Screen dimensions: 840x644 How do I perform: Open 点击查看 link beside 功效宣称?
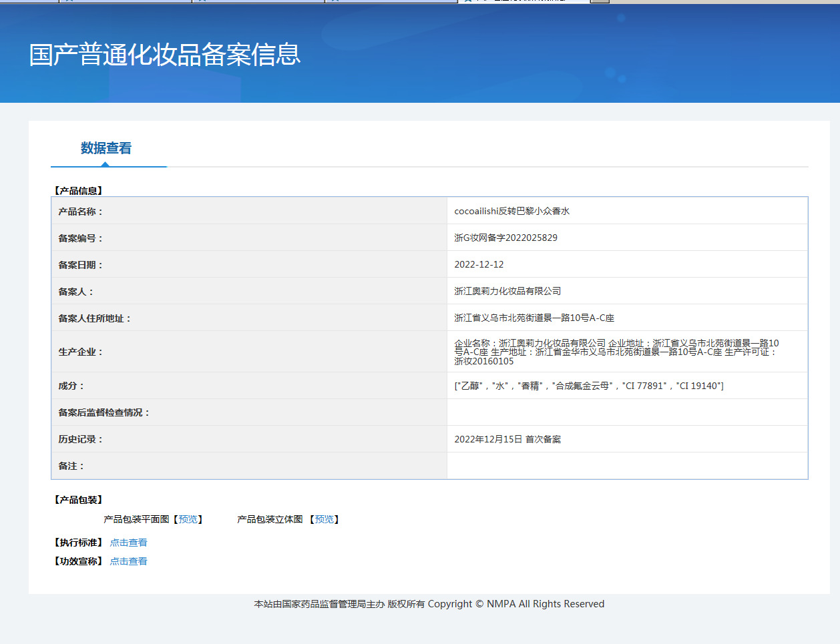(x=128, y=561)
